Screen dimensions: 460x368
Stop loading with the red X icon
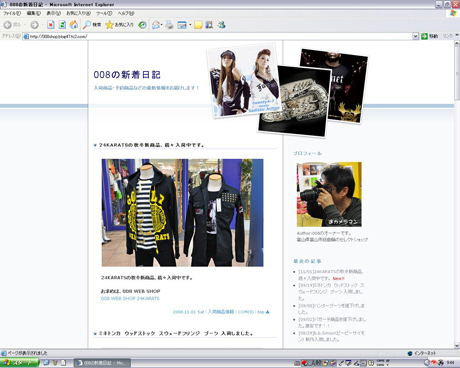[x=51, y=25]
